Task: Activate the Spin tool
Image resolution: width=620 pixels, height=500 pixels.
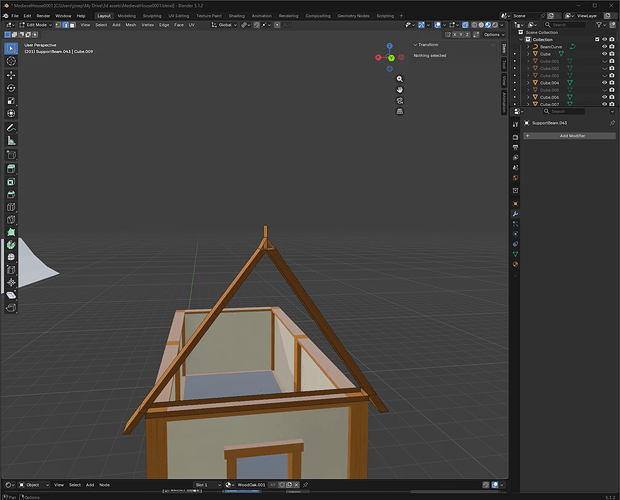Action: 11,245
